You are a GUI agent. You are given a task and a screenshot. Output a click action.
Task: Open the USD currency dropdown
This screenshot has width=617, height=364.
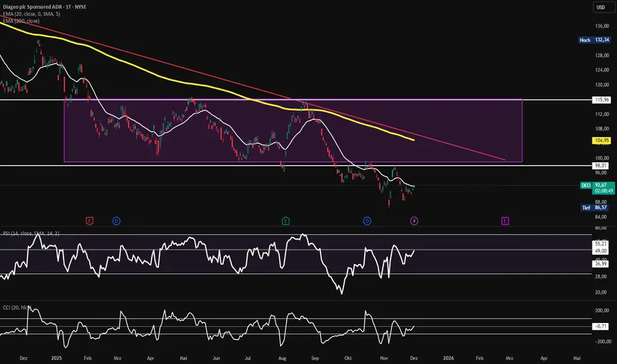601,8
